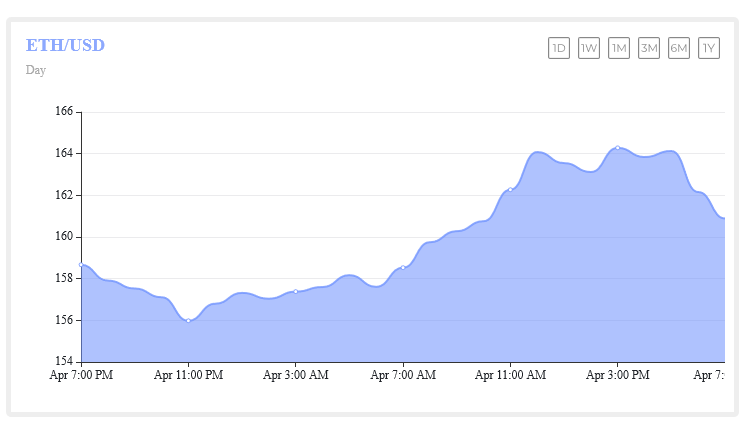The width and height of the screenshot is (756, 431).
Task: Click the Apr 7:00 AM x-axis label
Action: pyautogui.click(x=403, y=376)
